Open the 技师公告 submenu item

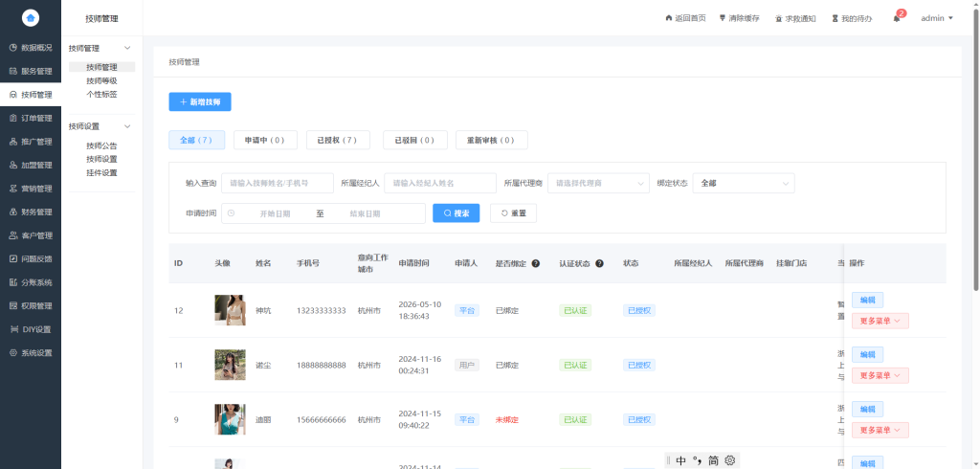(101, 145)
